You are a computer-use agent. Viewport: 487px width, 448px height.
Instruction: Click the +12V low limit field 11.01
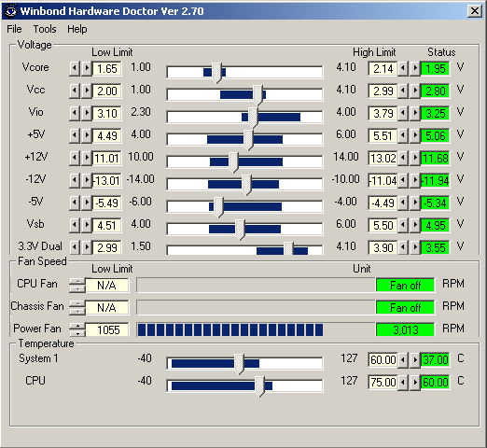(107, 158)
